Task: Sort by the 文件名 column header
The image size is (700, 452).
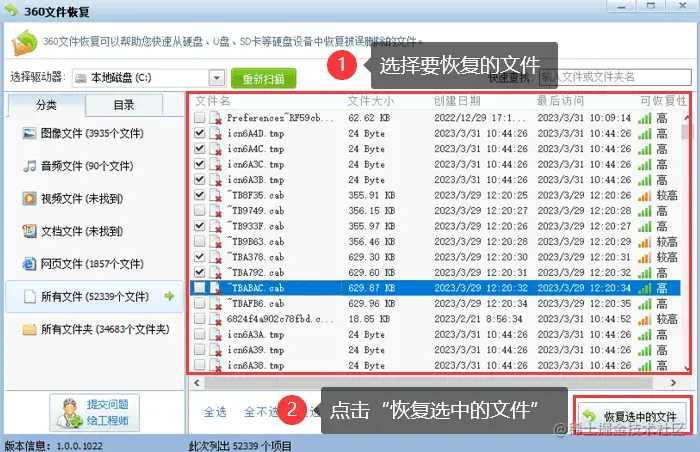Action: (212, 101)
